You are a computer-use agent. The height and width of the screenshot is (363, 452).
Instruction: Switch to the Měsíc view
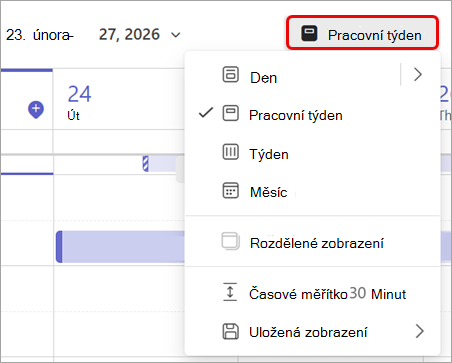[312, 191]
